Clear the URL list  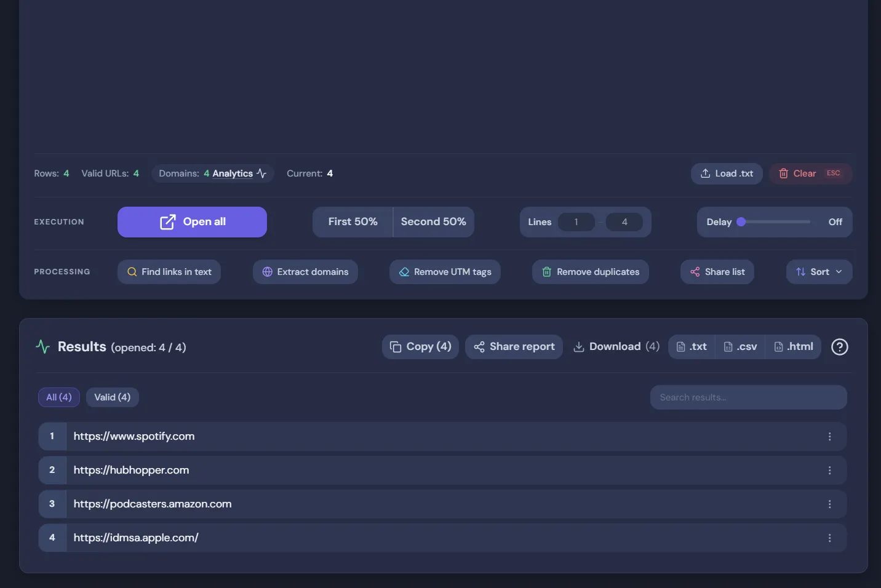point(810,173)
